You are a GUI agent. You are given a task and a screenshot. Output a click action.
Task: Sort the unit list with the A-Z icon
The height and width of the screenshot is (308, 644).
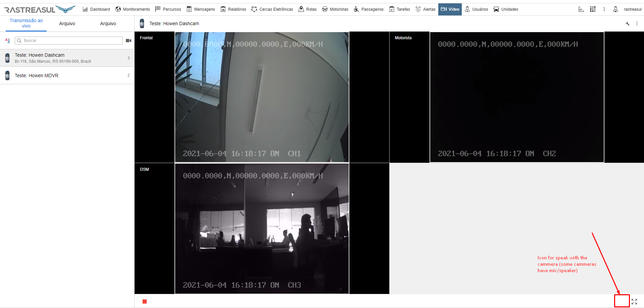(x=7, y=41)
